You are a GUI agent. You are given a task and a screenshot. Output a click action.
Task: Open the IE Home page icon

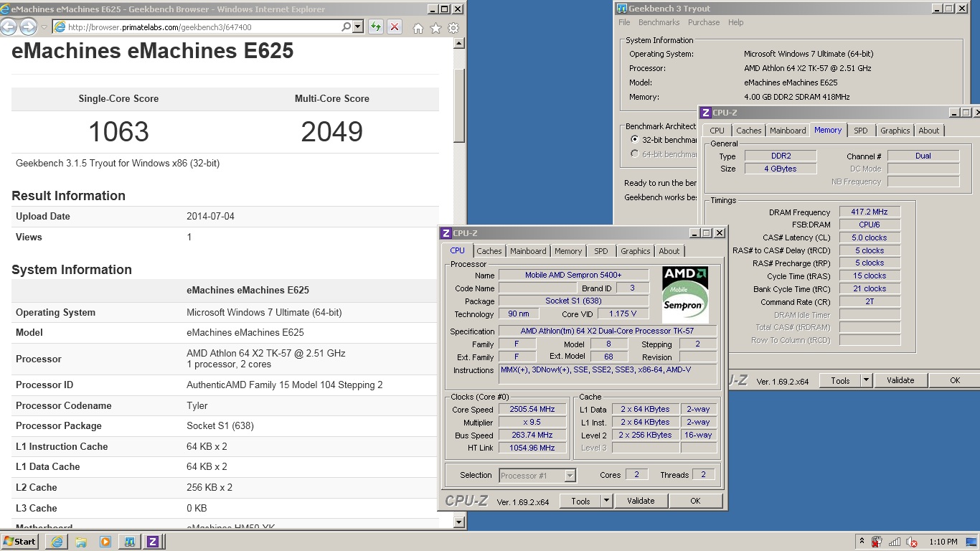coord(418,28)
